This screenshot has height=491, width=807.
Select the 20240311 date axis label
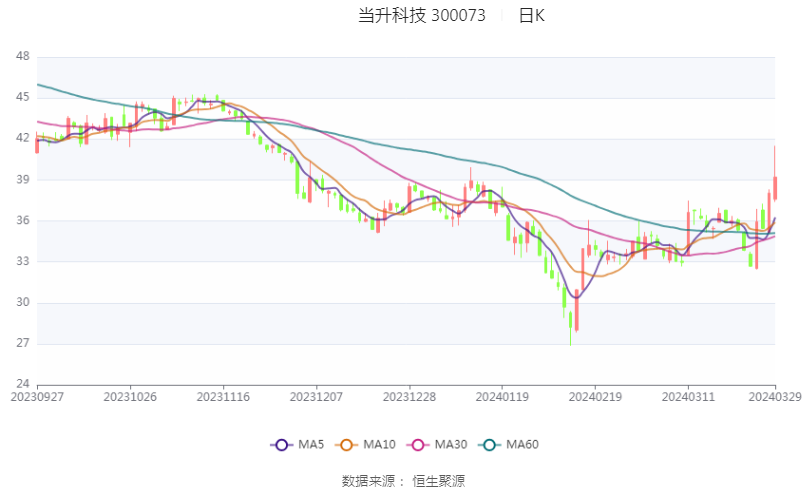pyautogui.click(x=688, y=397)
